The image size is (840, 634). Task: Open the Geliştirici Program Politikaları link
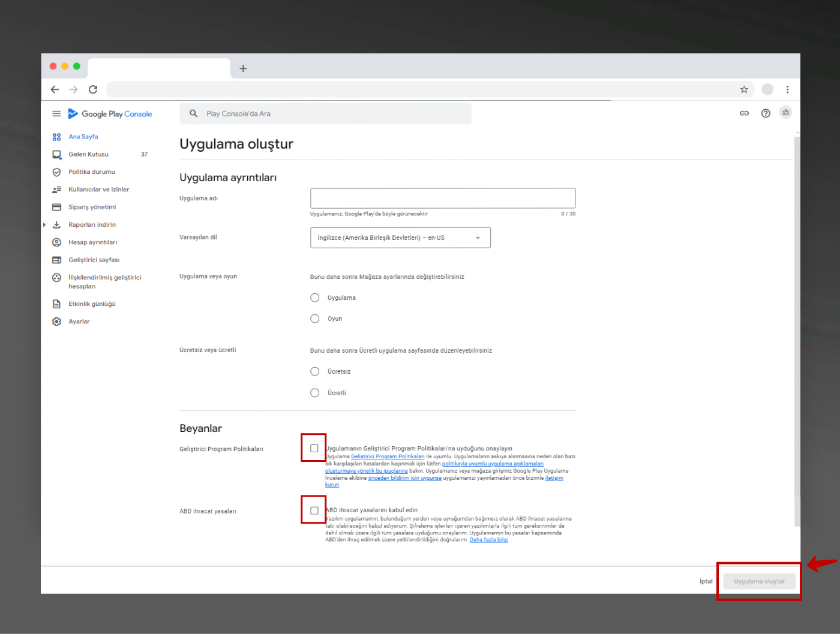[x=388, y=456]
